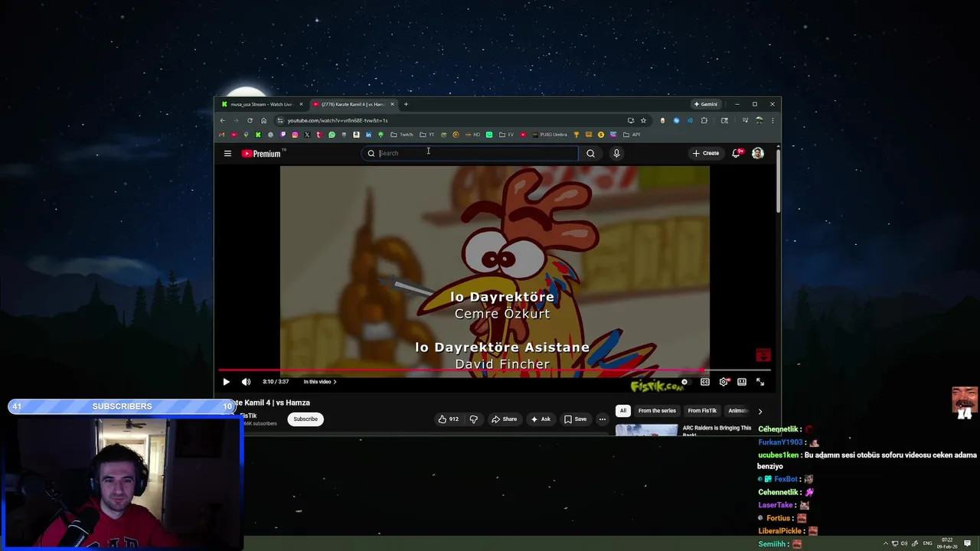Image resolution: width=980 pixels, height=551 pixels.
Task: Open YouTube notifications bell
Action: [737, 153]
